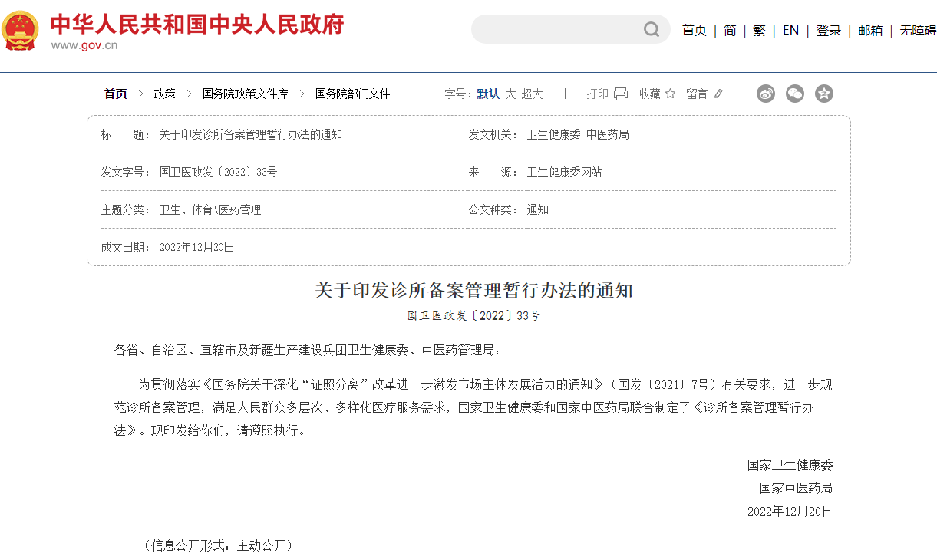Viewport: 937px width, 560px height.
Task: Click the QQ Zone star share icon
Action: coord(824,94)
